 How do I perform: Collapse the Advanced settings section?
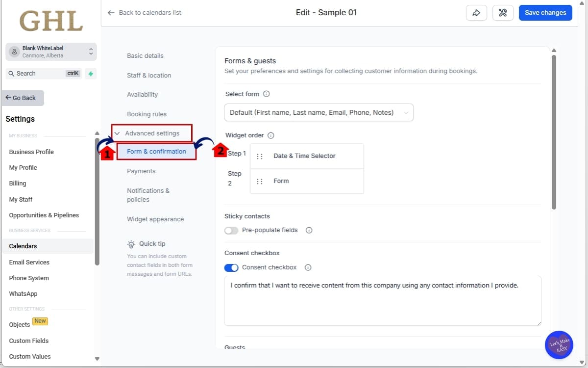pos(152,133)
